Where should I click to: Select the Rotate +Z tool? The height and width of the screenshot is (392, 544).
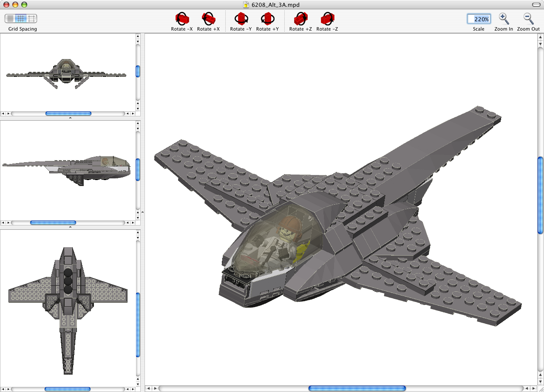[300, 19]
